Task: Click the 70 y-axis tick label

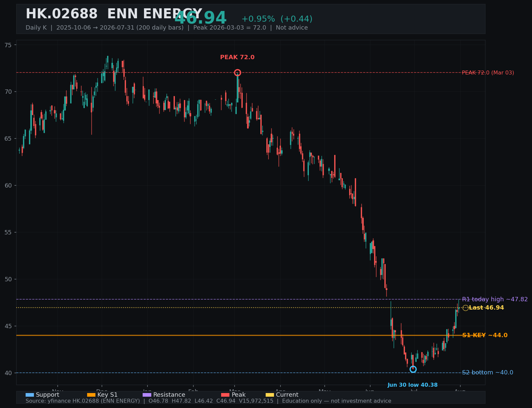Action: pos(8,92)
